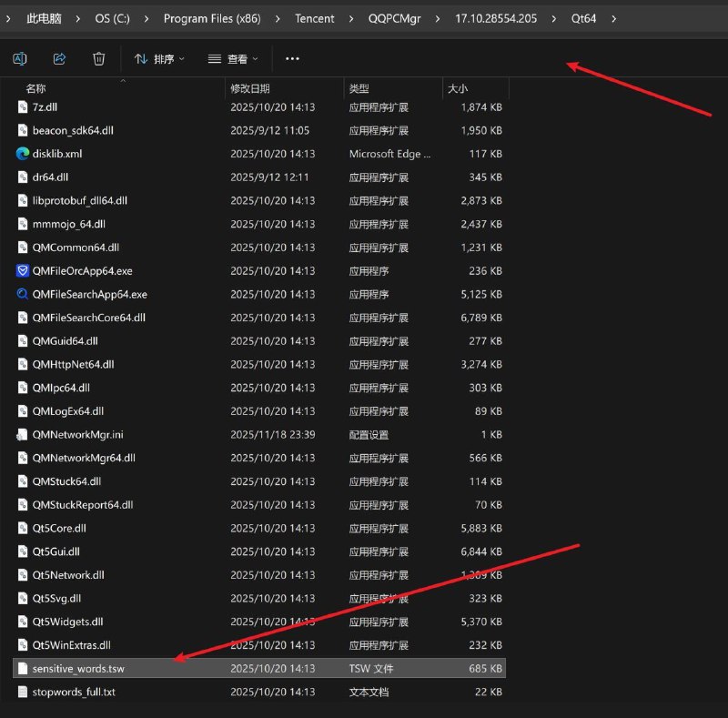Sort by the 名称 column header

36,88
